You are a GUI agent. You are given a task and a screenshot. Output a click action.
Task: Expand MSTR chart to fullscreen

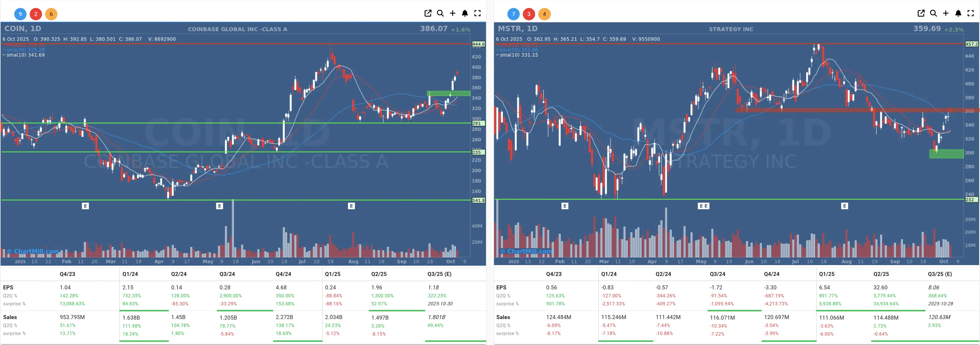coord(971,13)
